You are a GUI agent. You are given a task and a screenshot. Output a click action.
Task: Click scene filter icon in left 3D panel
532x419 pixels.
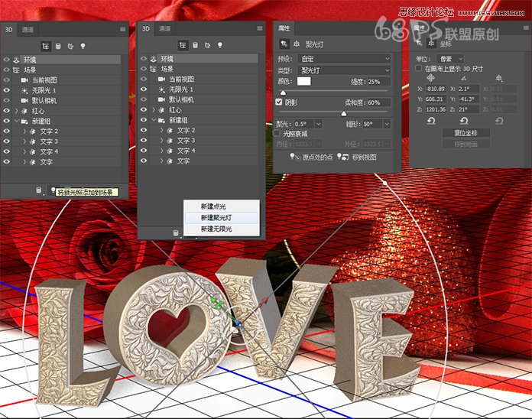pos(45,46)
